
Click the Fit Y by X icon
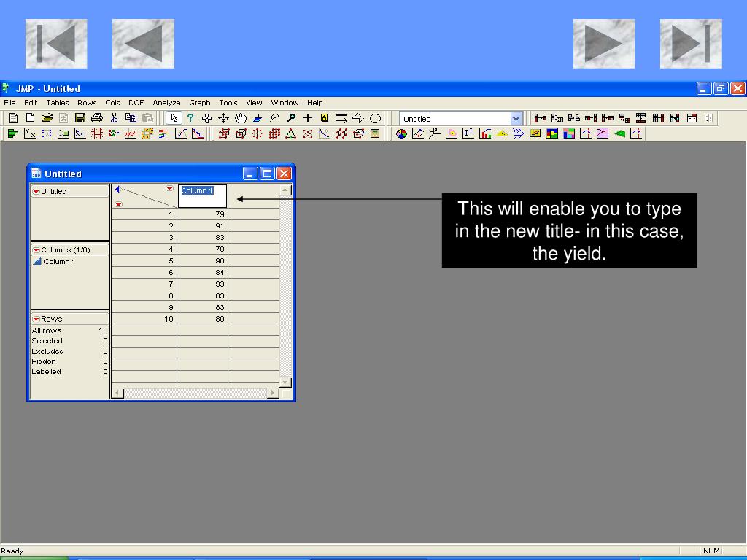click(29, 134)
